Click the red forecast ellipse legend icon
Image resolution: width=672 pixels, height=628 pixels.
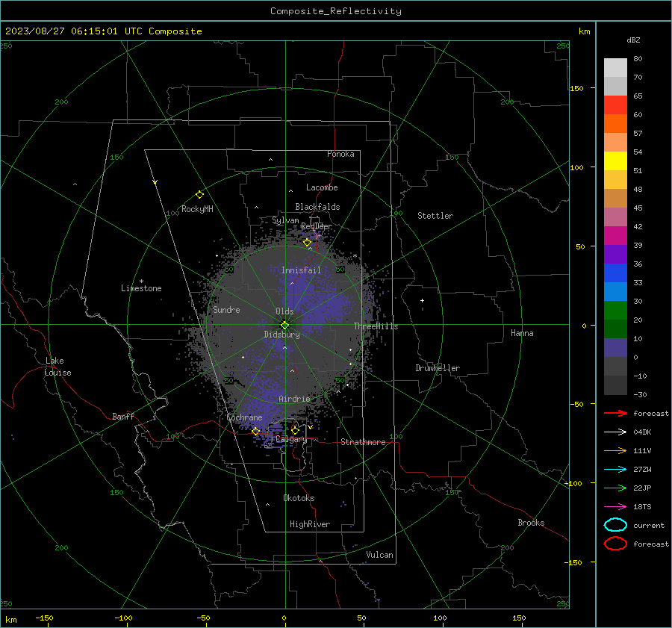tap(615, 544)
